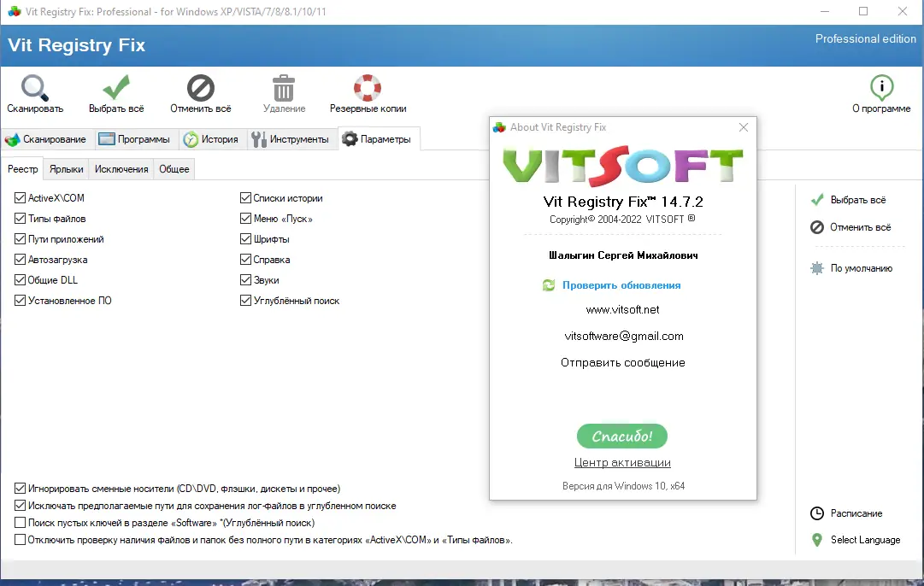The width and height of the screenshot is (924, 586).
Task: Maximize the main Vit Registry Fix window
Action: [x=863, y=11]
